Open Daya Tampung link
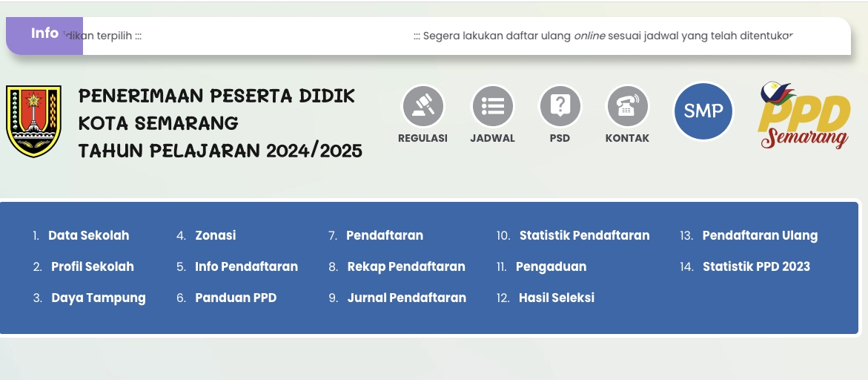868x380 pixels. (x=99, y=298)
